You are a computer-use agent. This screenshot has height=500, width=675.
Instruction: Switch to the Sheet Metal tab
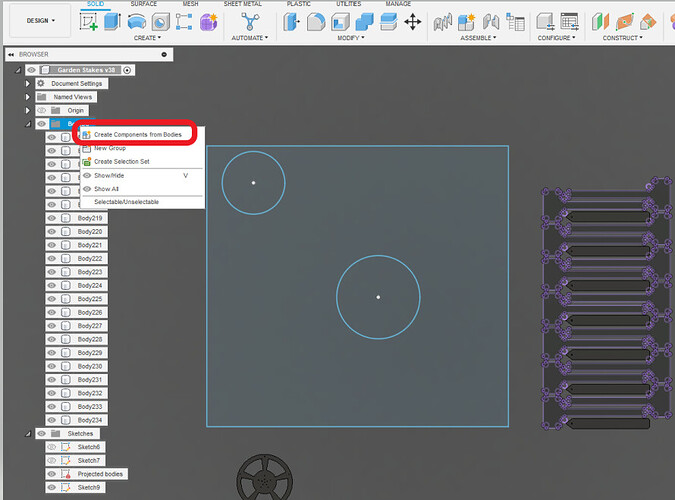click(x=242, y=4)
